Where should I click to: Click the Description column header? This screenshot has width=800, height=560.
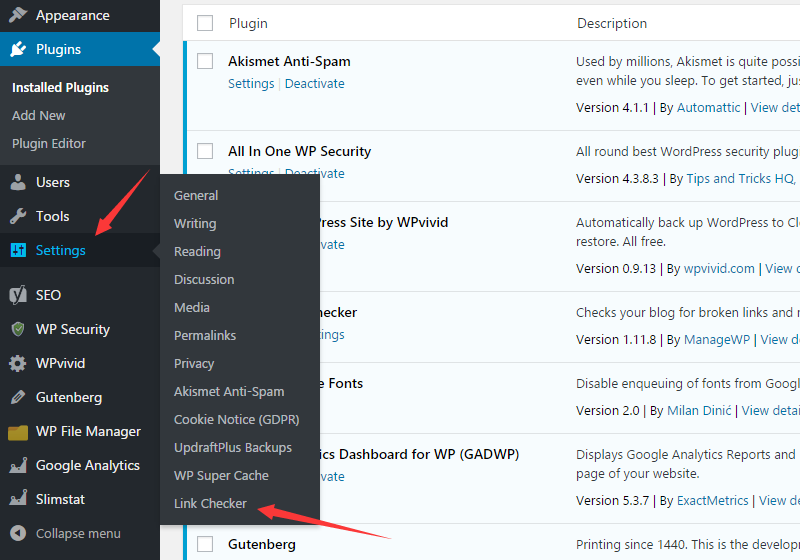(612, 23)
